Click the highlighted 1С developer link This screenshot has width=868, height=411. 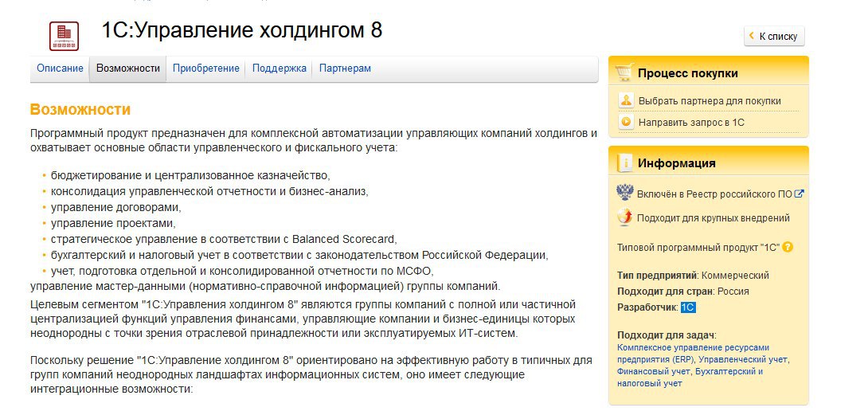click(x=688, y=307)
